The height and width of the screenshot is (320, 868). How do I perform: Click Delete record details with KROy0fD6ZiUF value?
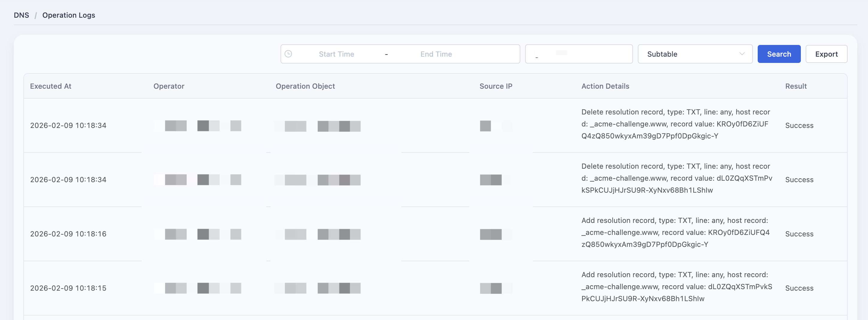[676, 124]
